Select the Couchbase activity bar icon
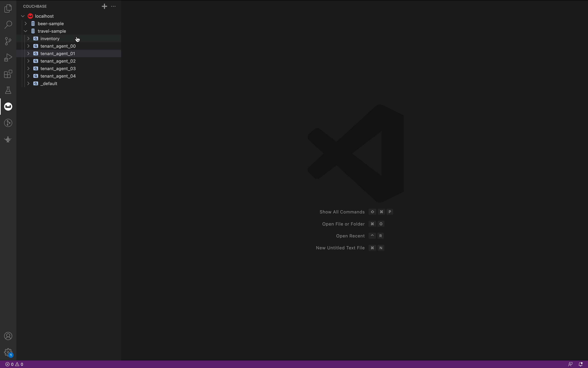 click(8, 107)
